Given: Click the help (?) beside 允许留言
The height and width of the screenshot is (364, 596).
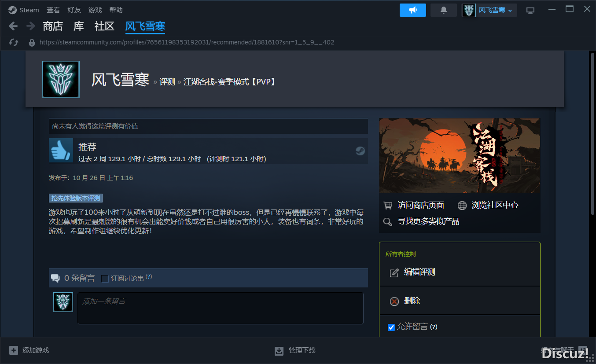Looking at the screenshot, I should coord(434,327).
